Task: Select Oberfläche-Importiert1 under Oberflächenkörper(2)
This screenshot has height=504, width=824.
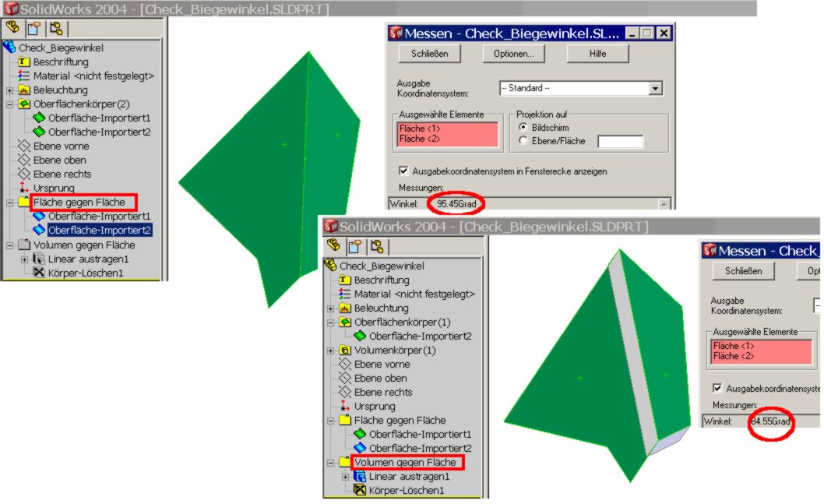Action: tap(100, 118)
